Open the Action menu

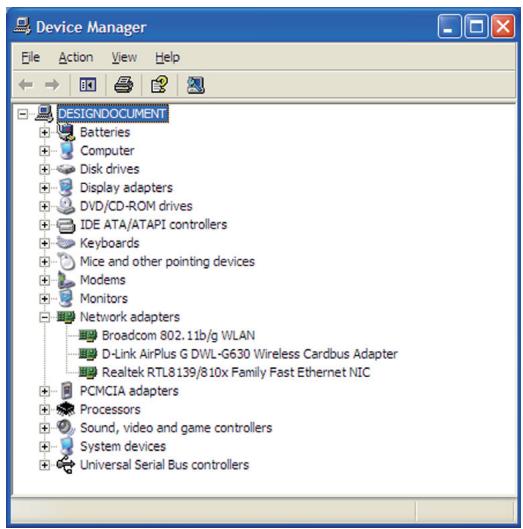click(76, 57)
